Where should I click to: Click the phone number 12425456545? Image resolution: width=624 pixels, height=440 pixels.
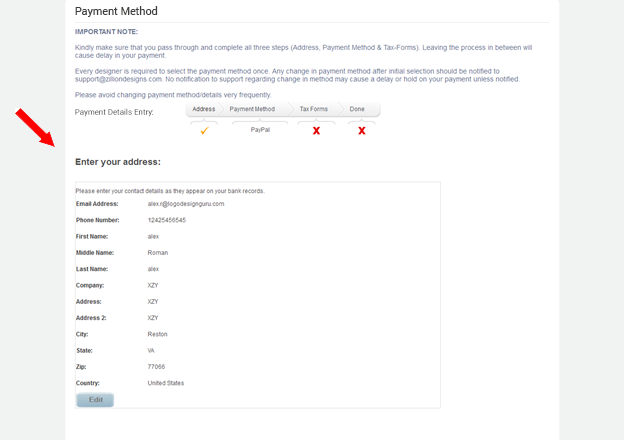[x=167, y=220]
